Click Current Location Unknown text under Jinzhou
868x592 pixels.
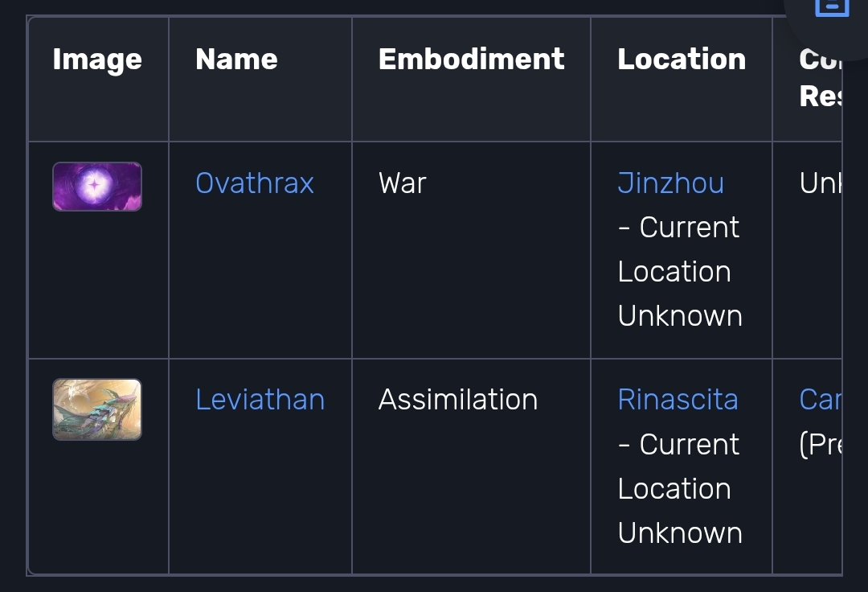(x=680, y=271)
